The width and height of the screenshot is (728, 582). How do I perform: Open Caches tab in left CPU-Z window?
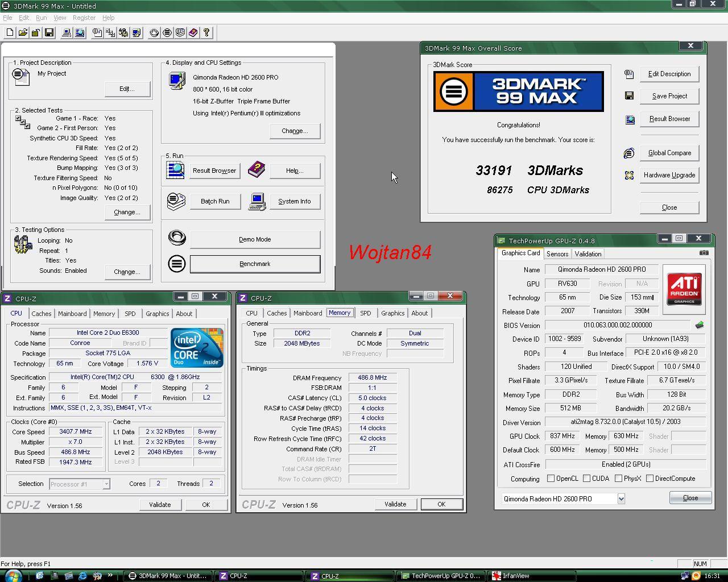[41, 314]
